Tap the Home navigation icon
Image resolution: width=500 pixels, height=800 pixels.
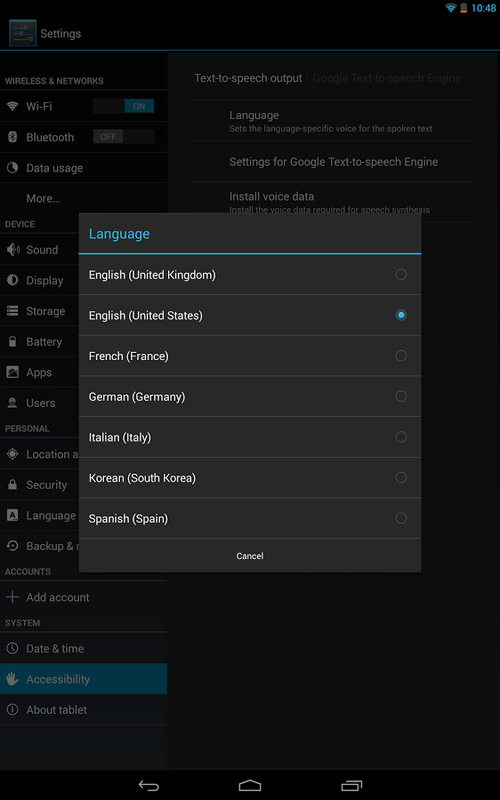250,785
